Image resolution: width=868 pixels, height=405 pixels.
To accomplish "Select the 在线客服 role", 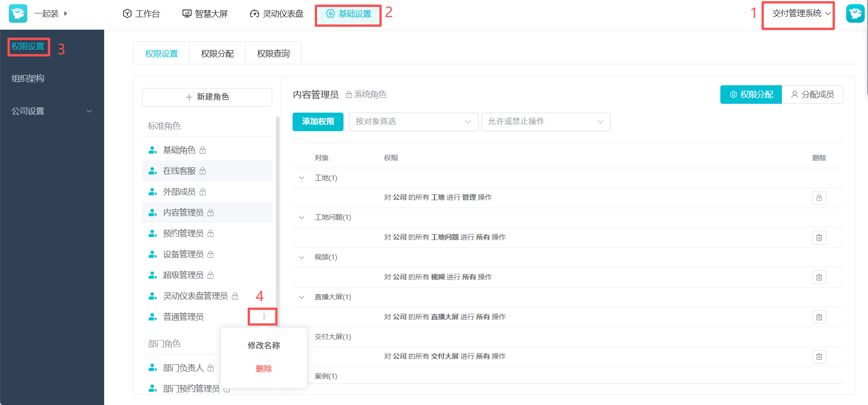I will 207,171.
